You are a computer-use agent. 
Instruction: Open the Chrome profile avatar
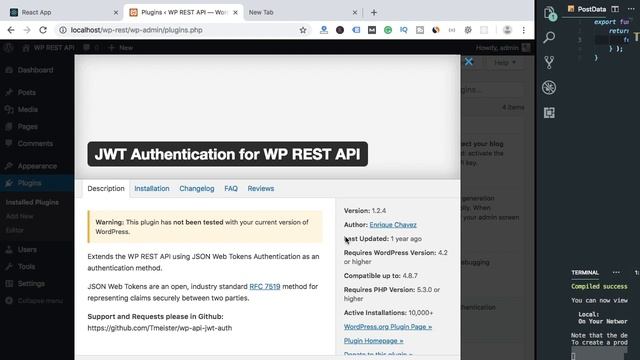(x=507, y=30)
